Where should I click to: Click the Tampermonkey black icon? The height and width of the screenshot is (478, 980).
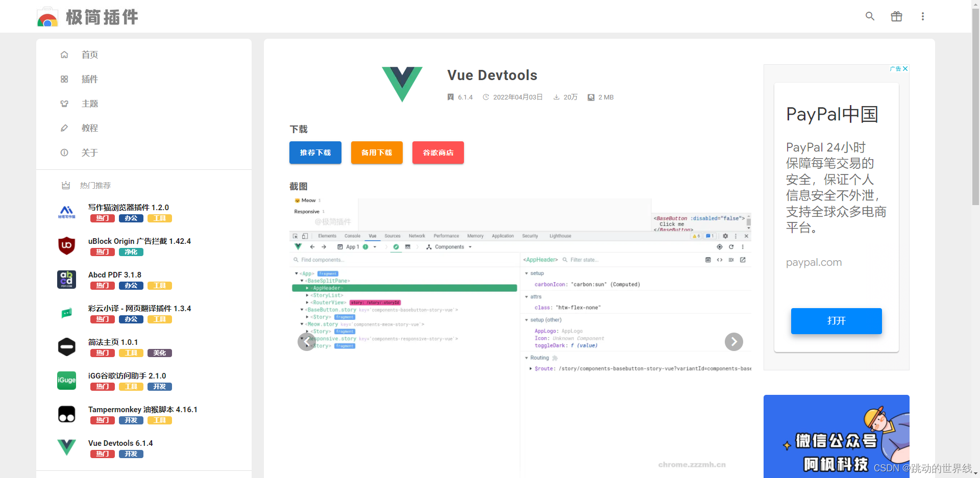click(x=66, y=414)
